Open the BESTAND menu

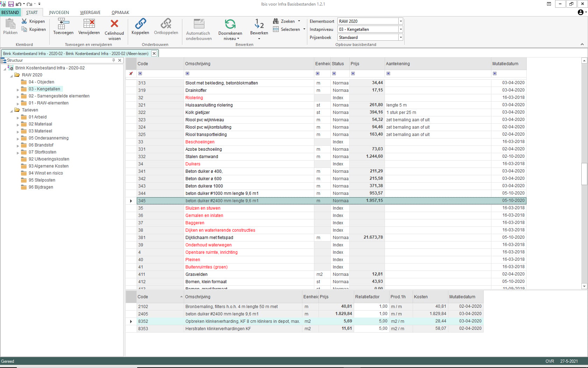[x=10, y=13]
